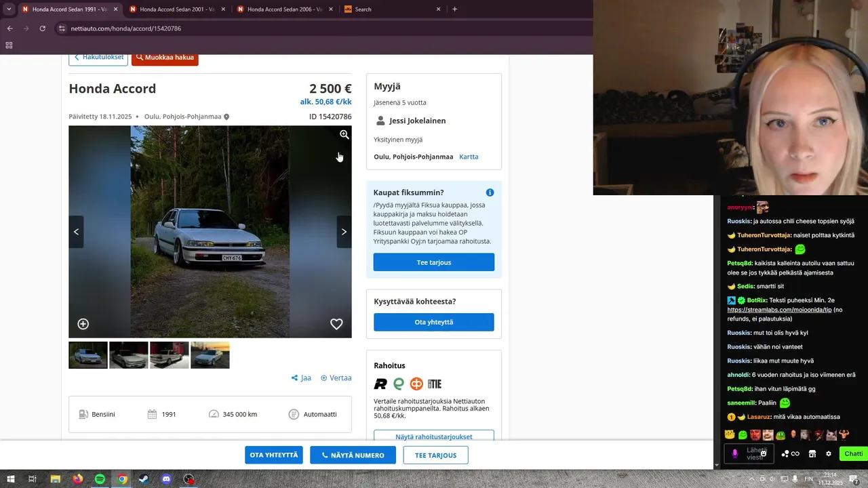Open Firefox from taskbar
The width and height of the screenshot is (868, 488).
point(77,479)
